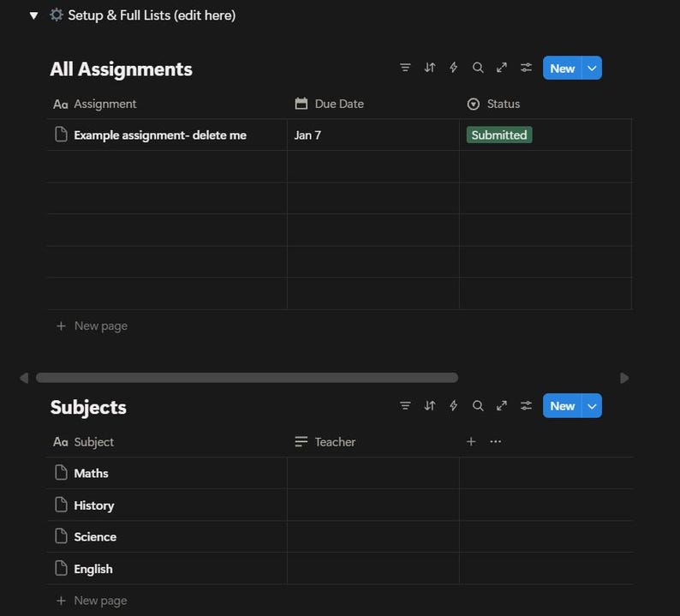
Task: Click page icon of Example assignment row
Action: [x=61, y=135]
